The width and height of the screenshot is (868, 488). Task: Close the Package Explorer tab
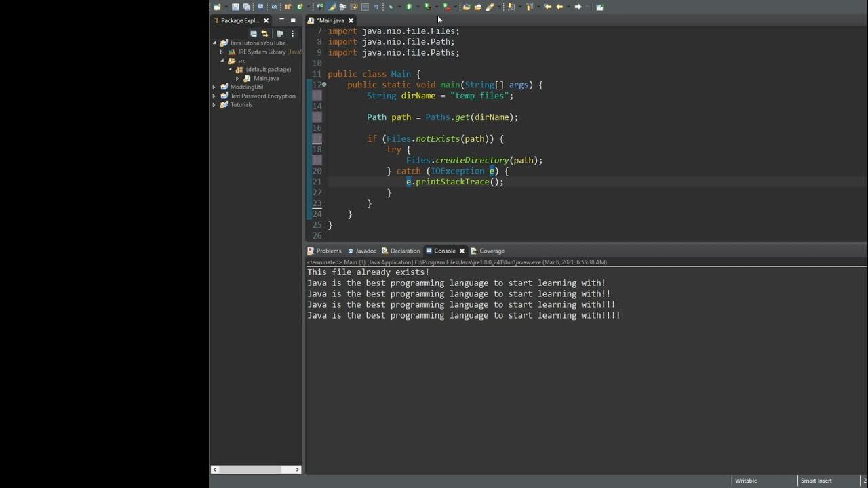[266, 20]
